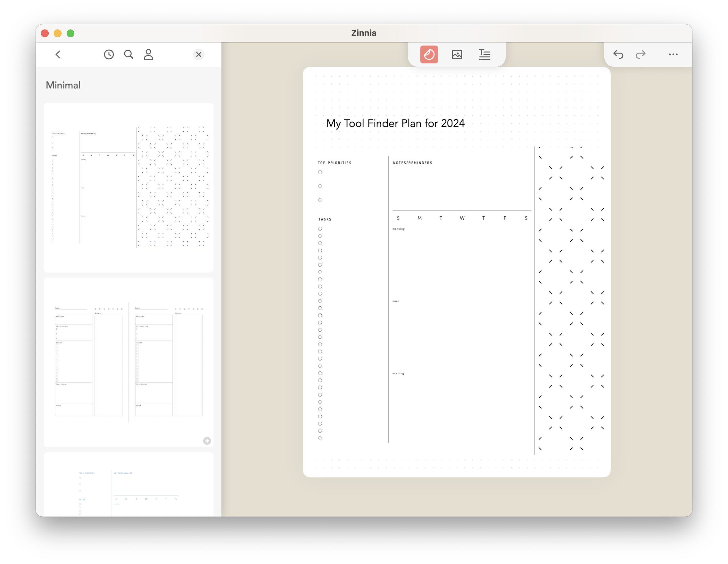The width and height of the screenshot is (728, 564).
Task: Select the sticker tool in toolbar
Action: pos(429,54)
